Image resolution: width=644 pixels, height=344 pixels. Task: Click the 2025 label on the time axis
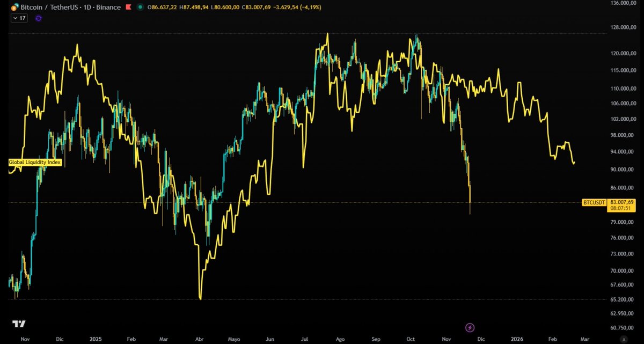[x=96, y=339]
